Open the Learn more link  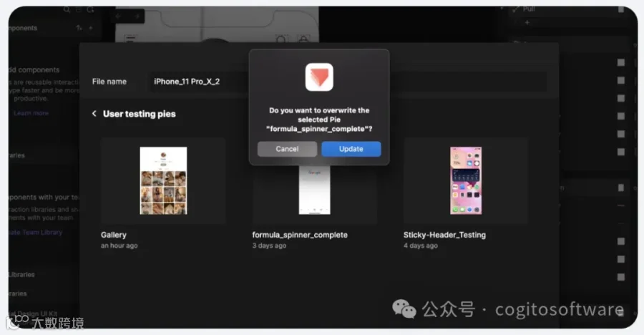pos(31,113)
